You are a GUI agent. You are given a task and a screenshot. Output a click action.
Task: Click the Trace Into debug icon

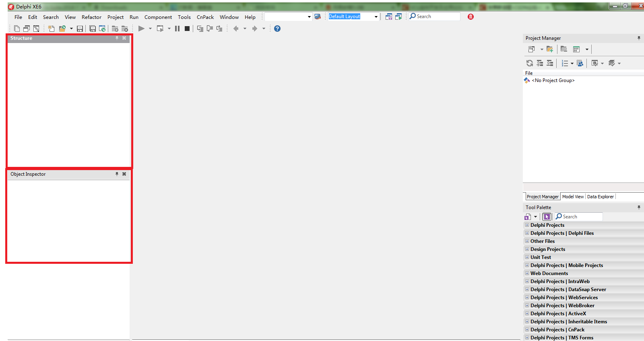[200, 29]
